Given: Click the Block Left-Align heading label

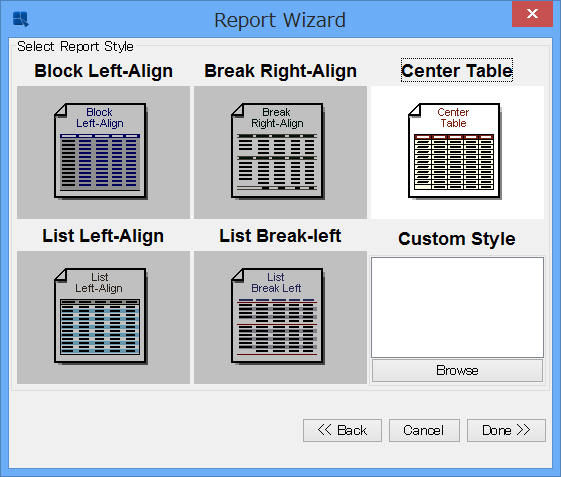Looking at the screenshot, I should pos(103,71).
